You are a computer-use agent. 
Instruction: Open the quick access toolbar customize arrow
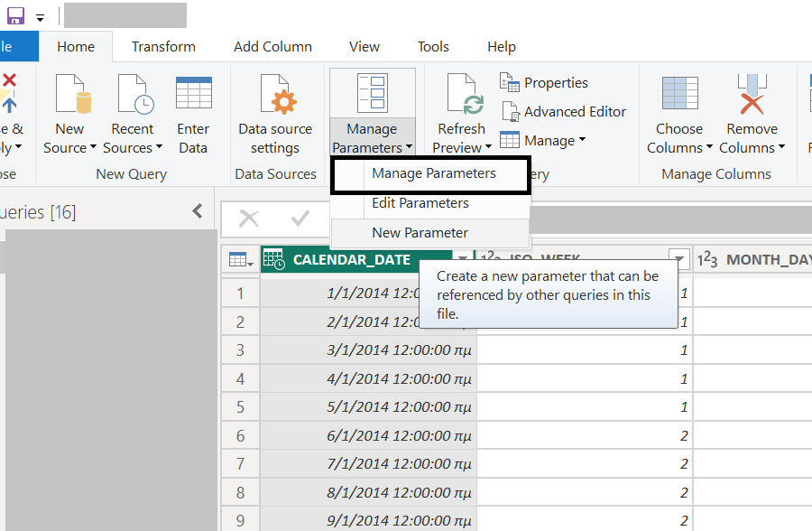click(40, 18)
